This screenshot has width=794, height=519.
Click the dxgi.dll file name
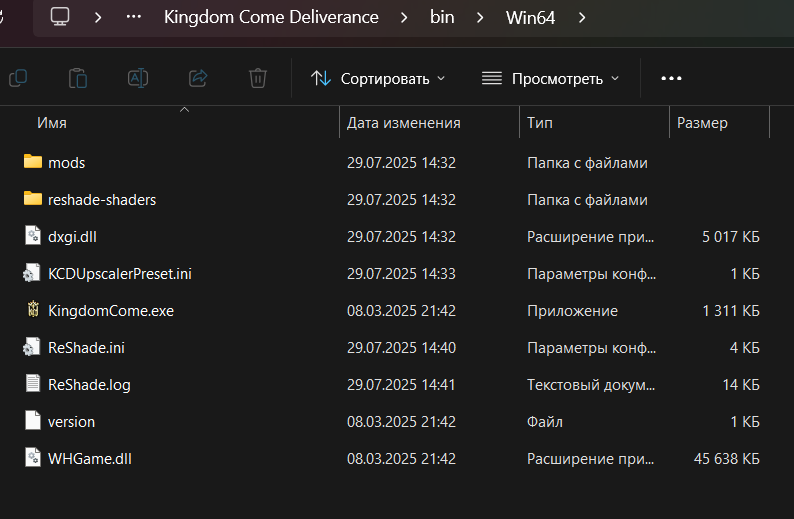tap(72, 237)
